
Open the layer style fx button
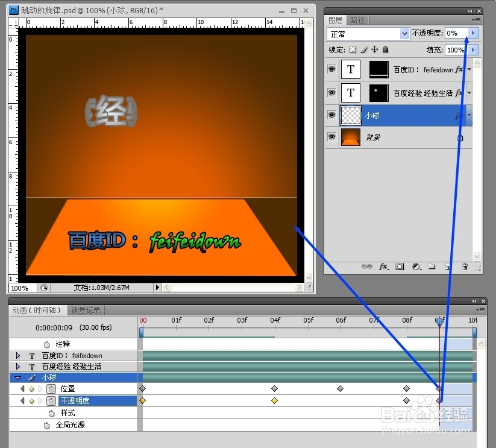pos(383,267)
